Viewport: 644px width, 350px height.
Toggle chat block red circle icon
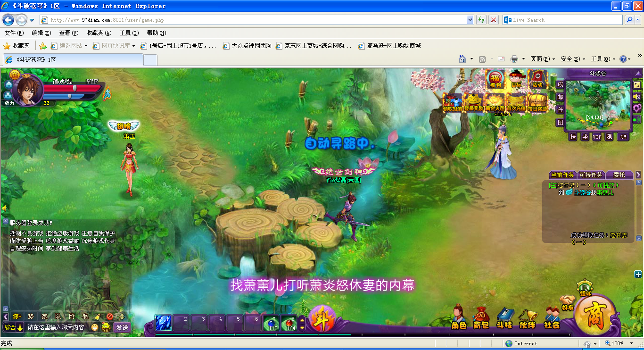(x=110, y=317)
